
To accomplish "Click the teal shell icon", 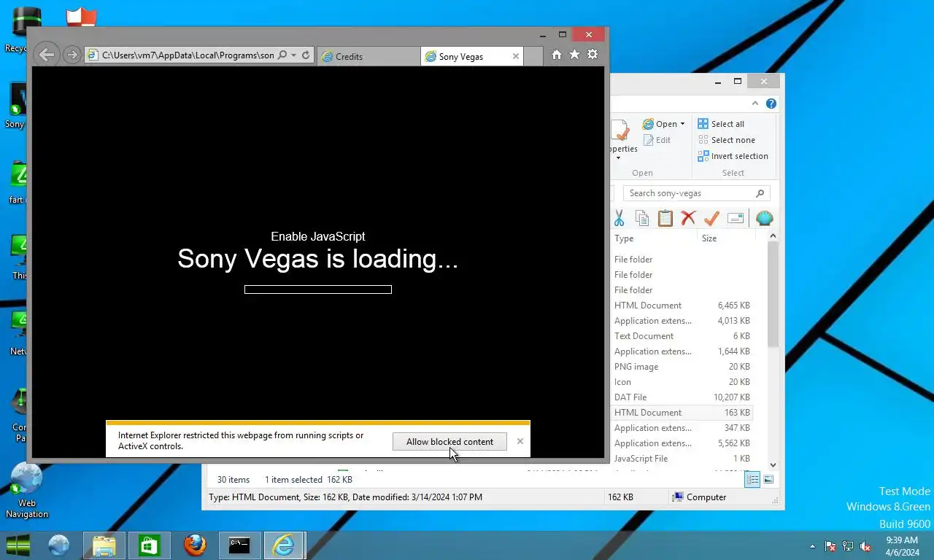I will click(x=764, y=218).
